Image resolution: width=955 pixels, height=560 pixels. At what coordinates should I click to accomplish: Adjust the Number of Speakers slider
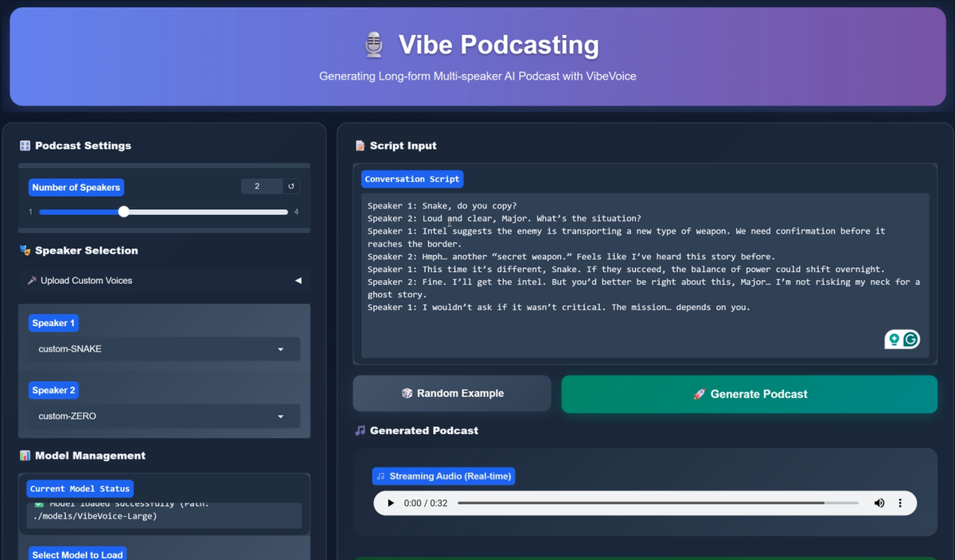(x=163, y=212)
